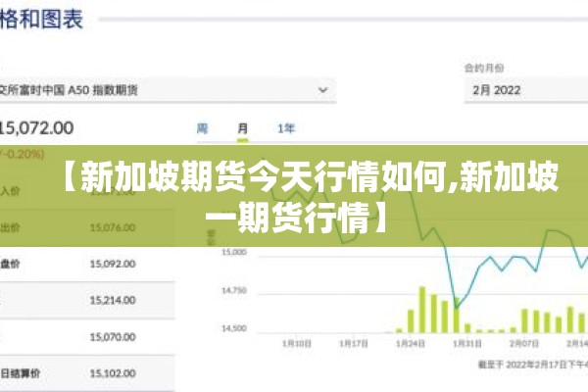Click the 日结算价 row label

pos(21,373)
